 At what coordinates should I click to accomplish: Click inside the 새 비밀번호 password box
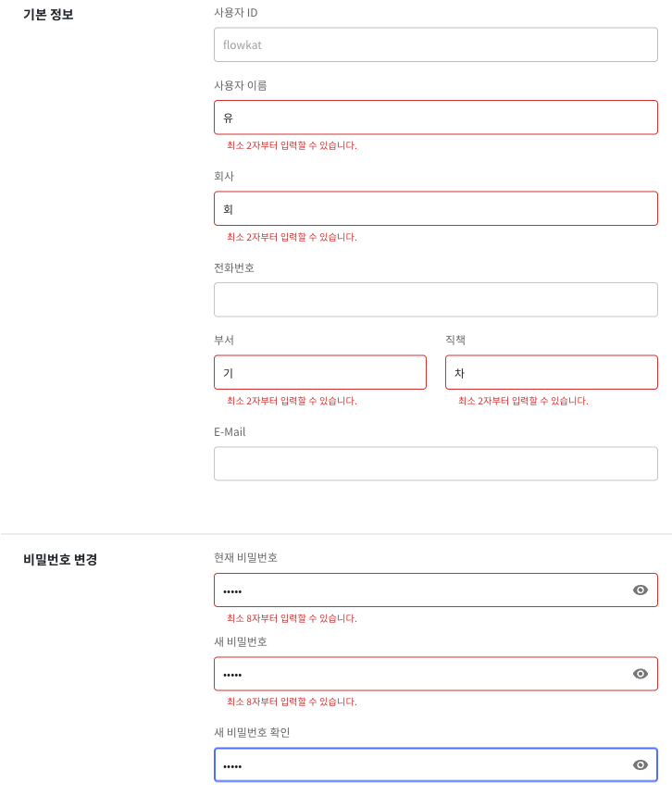[x=417, y=674]
